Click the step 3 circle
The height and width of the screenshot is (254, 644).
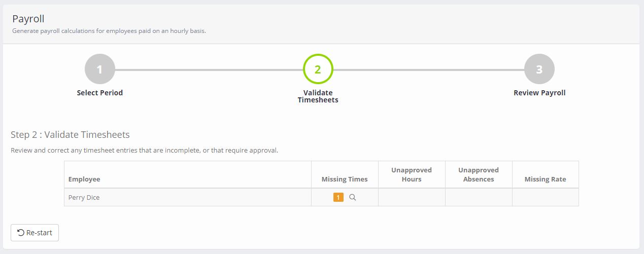point(539,69)
